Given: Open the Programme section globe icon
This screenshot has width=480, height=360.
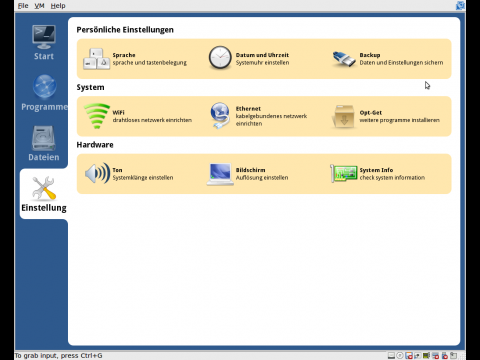Looking at the screenshot, I should click(44, 87).
